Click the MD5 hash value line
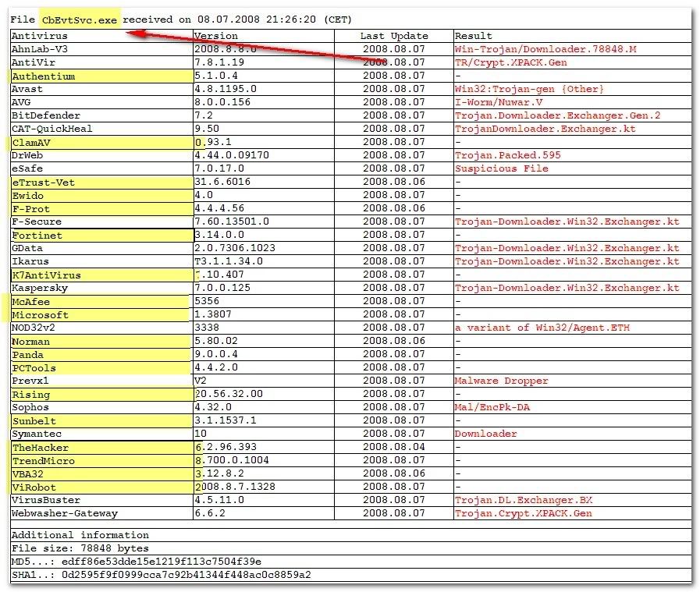 point(136,562)
